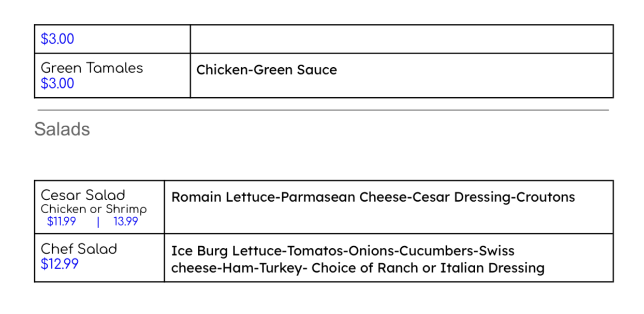Select the Cesar Salad item name
The image size is (644, 314).
[83, 195]
